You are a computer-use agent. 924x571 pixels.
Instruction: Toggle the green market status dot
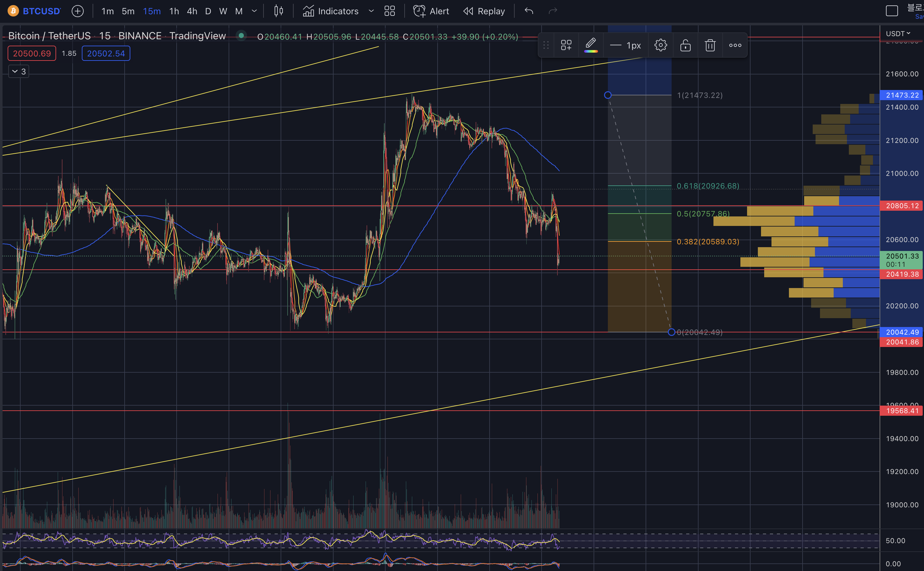[241, 36]
